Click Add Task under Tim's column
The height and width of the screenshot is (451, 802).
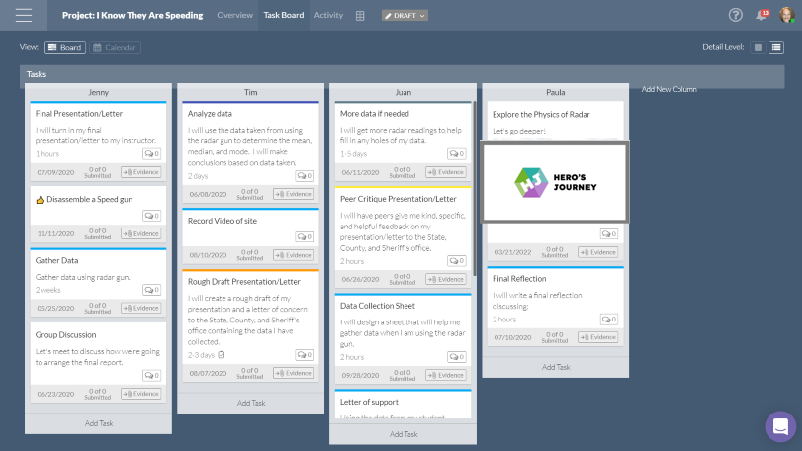point(251,403)
